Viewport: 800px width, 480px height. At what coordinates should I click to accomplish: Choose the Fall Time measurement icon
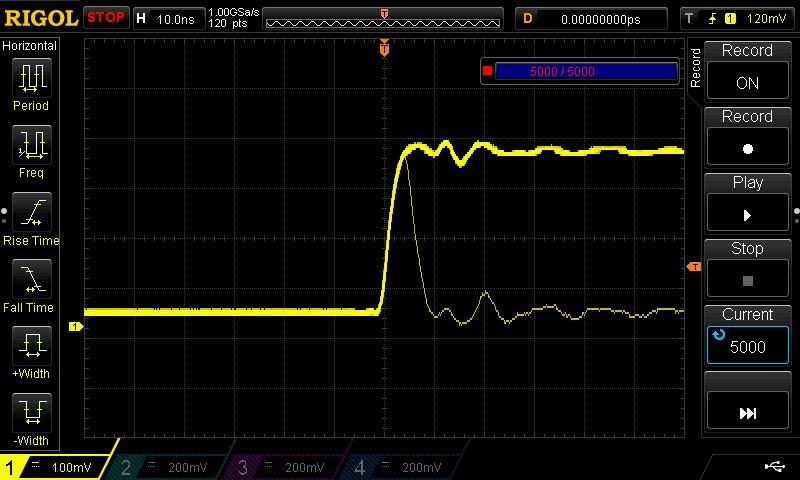(x=31, y=279)
